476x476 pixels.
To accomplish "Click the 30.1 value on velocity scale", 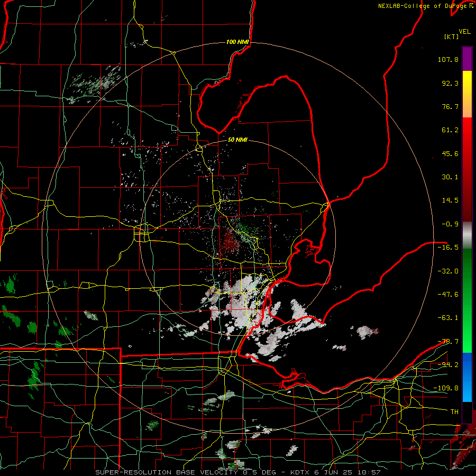I will [450, 177].
